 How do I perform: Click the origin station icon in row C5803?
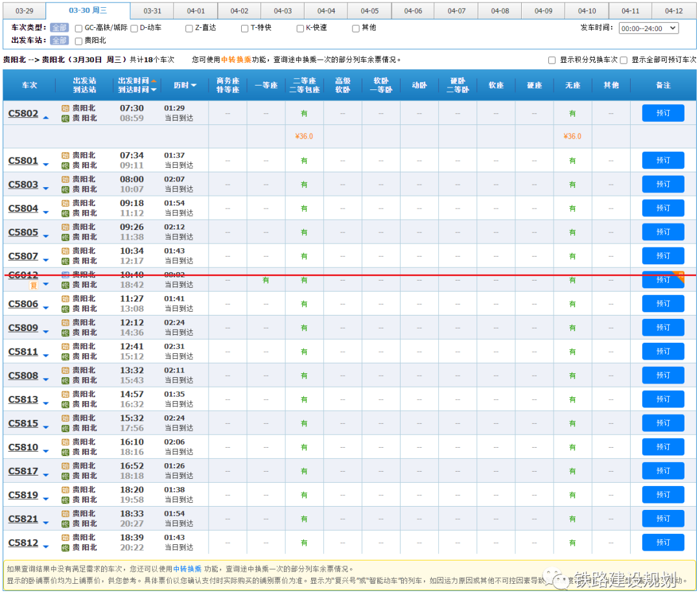tap(65, 179)
